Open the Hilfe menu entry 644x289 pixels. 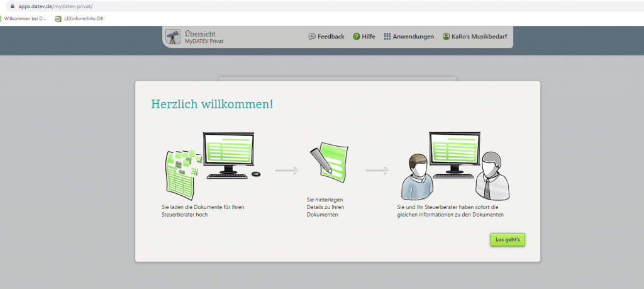(x=369, y=37)
